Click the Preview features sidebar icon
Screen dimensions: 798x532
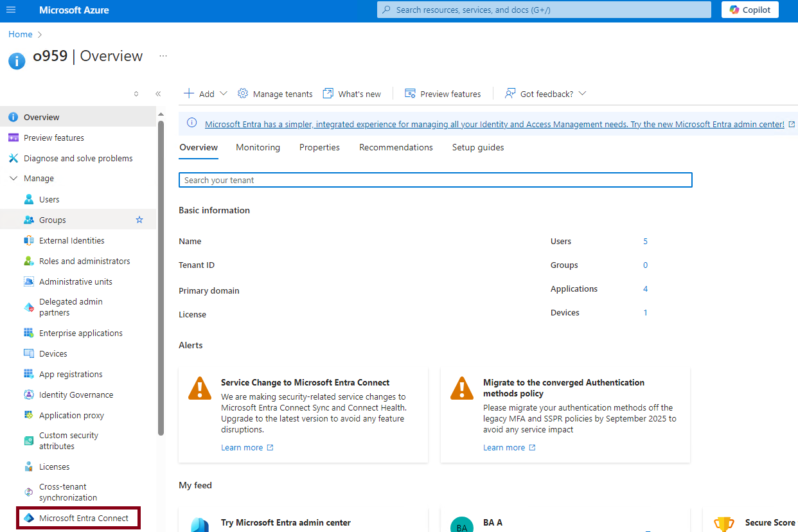point(13,137)
